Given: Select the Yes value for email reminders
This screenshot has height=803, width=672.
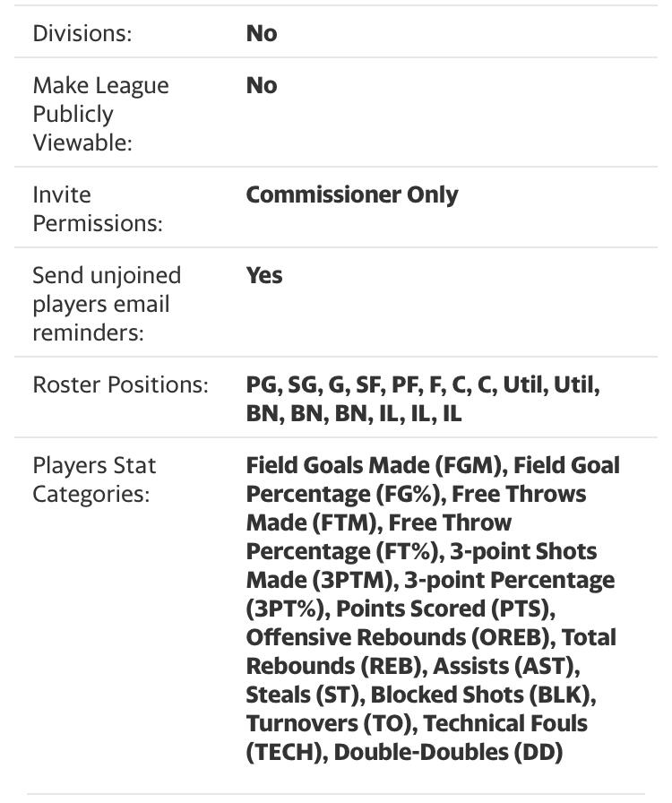Looking at the screenshot, I should pyautogui.click(x=263, y=275).
